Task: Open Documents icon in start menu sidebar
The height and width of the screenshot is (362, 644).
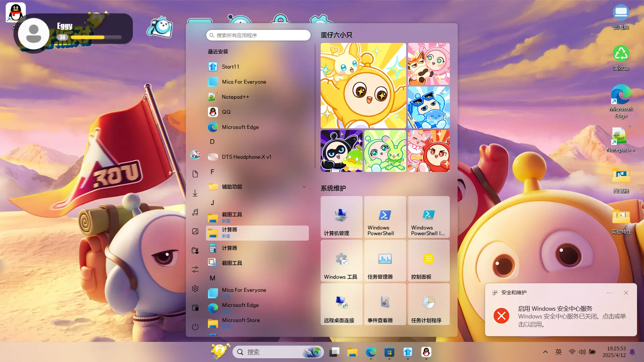Action: (195, 174)
